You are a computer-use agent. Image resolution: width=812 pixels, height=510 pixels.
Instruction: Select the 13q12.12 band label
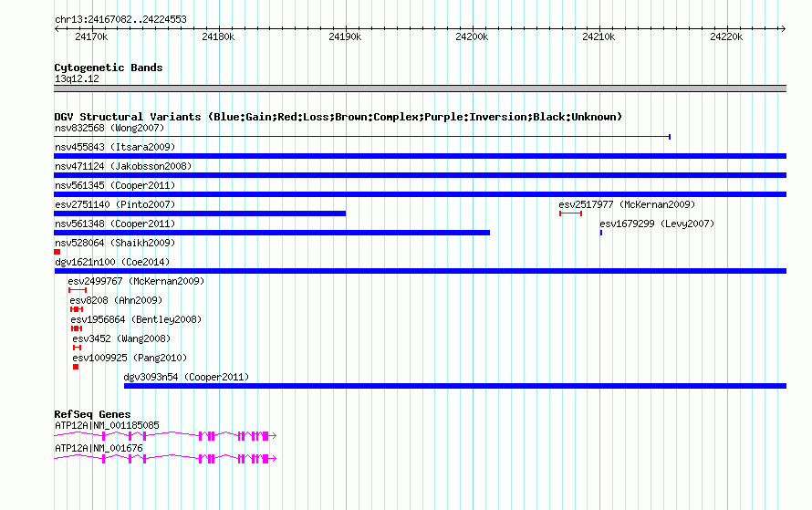[x=77, y=78]
